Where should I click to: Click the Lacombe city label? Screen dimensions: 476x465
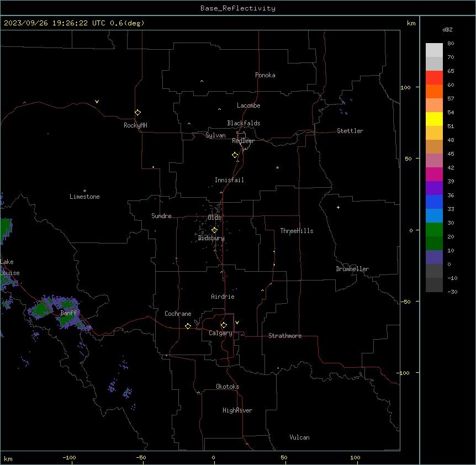point(248,105)
